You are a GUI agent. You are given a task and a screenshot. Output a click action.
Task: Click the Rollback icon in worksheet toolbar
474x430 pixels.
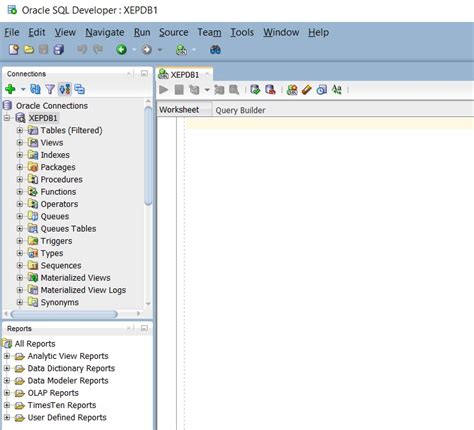270,90
